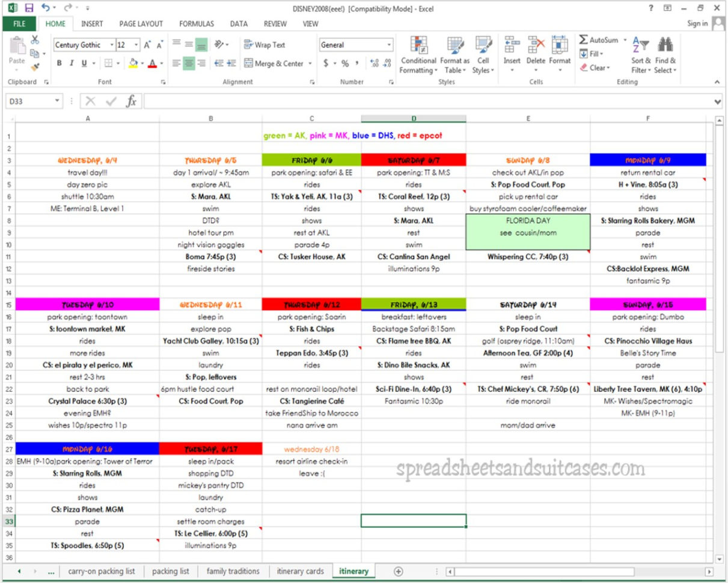Viewport: 728px width, 583px height.
Task: Enable Wrap Text for the cell
Action: pyautogui.click(x=267, y=45)
